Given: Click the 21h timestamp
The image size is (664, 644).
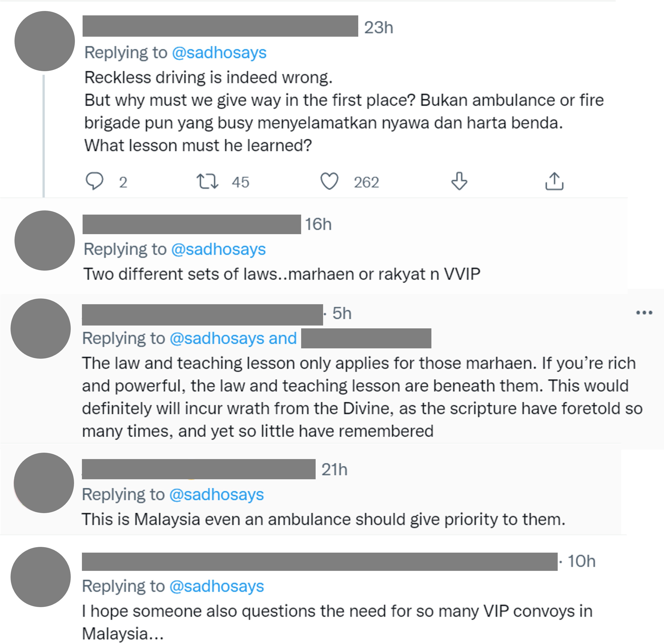Looking at the screenshot, I should pyautogui.click(x=334, y=470).
